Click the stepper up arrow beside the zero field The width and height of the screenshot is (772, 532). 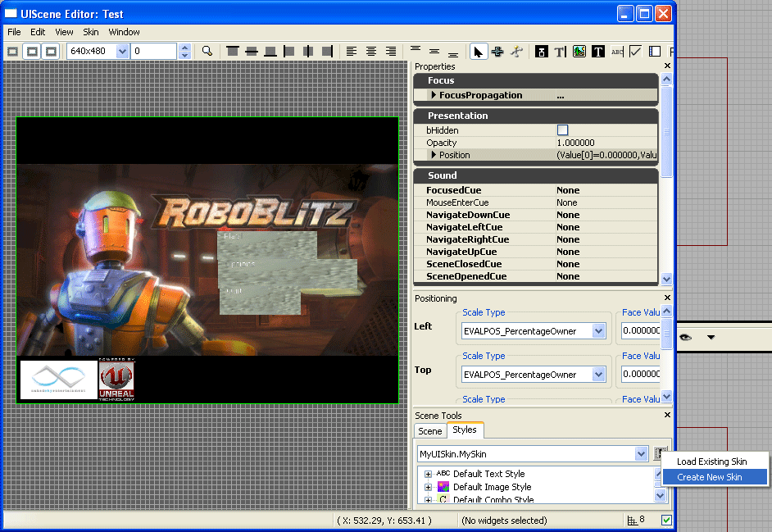coord(184,47)
